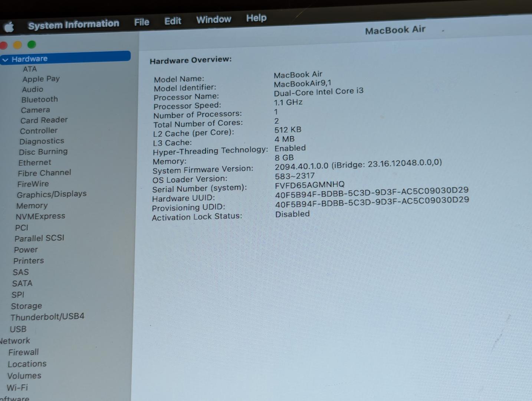532x401 pixels.
Task: Select ATA in the sidebar
Action: click(30, 69)
